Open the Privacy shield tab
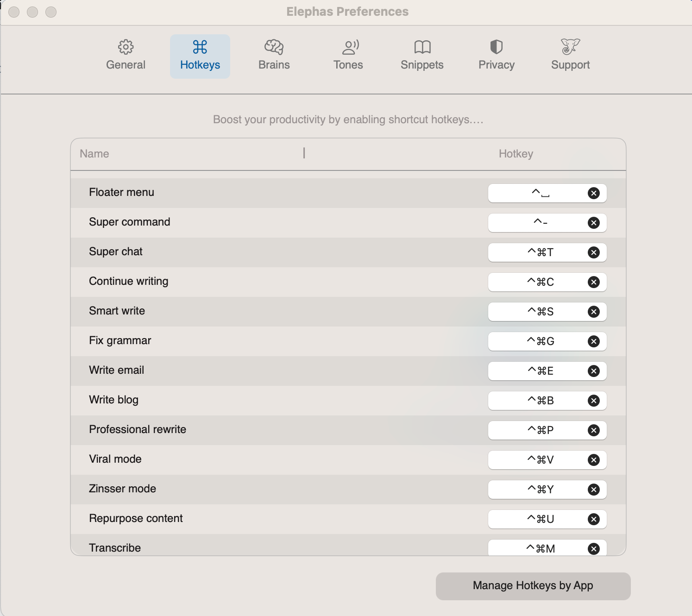This screenshot has width=692, height=616. point(497,56)
